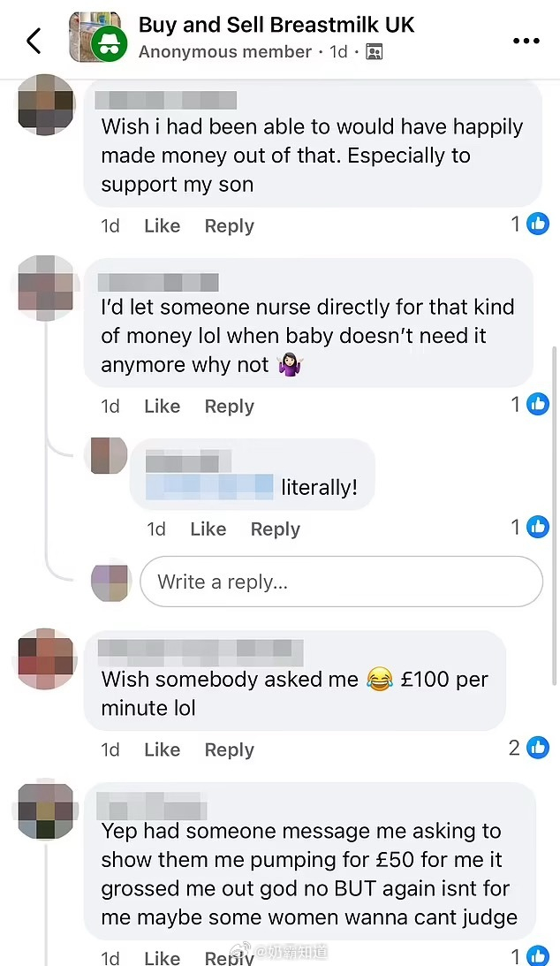560x966 pixels.
Task: Click thumbs-up reaction on 'literally!' reply
Action: [x=538, y=527]
